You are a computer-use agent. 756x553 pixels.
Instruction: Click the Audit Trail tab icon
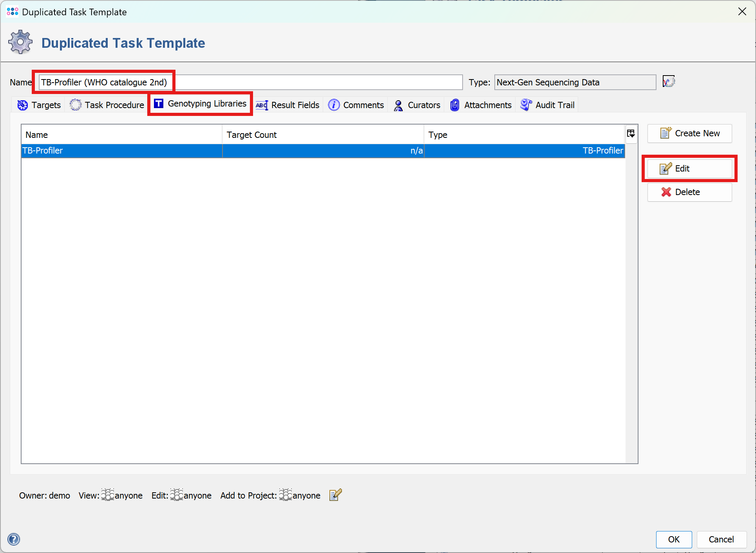pos(526,105)
